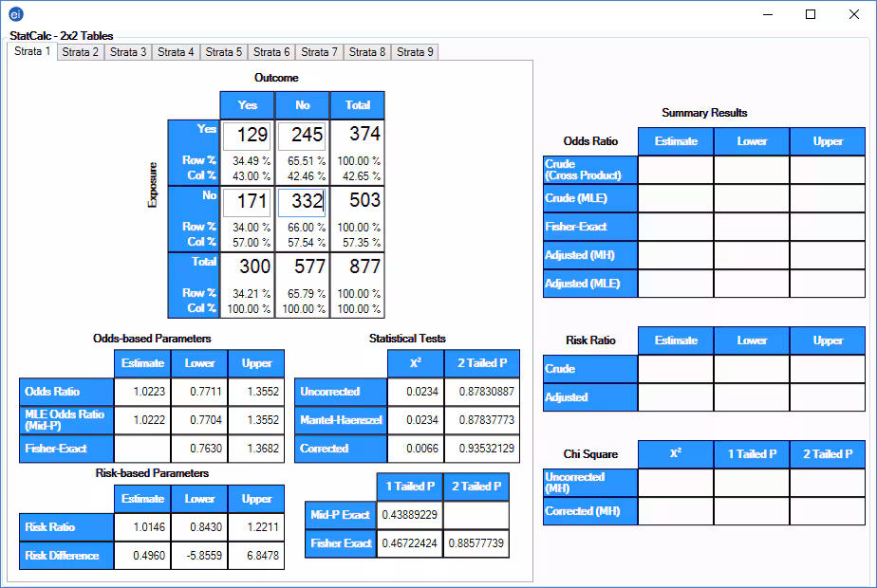Click the Epi Info app icon
Image resolution: width=877 pixels, height=588 pixels.
pos(15,14)
